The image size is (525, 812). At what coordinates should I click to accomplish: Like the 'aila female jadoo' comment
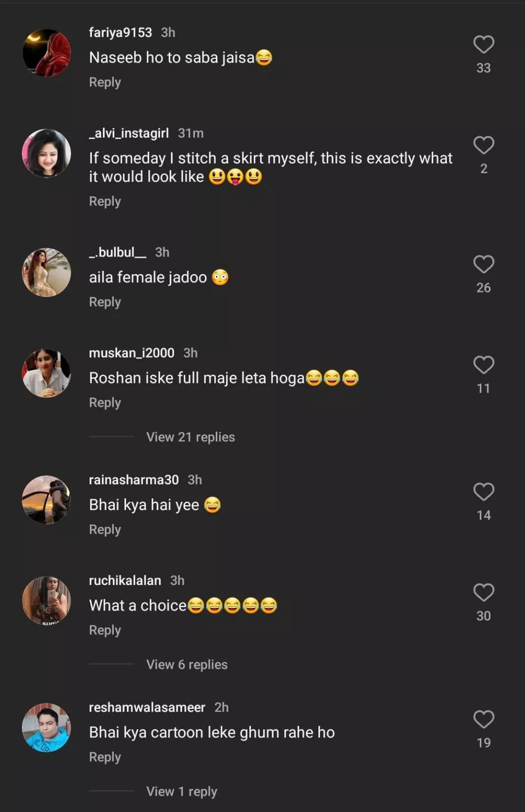(483, 264)
